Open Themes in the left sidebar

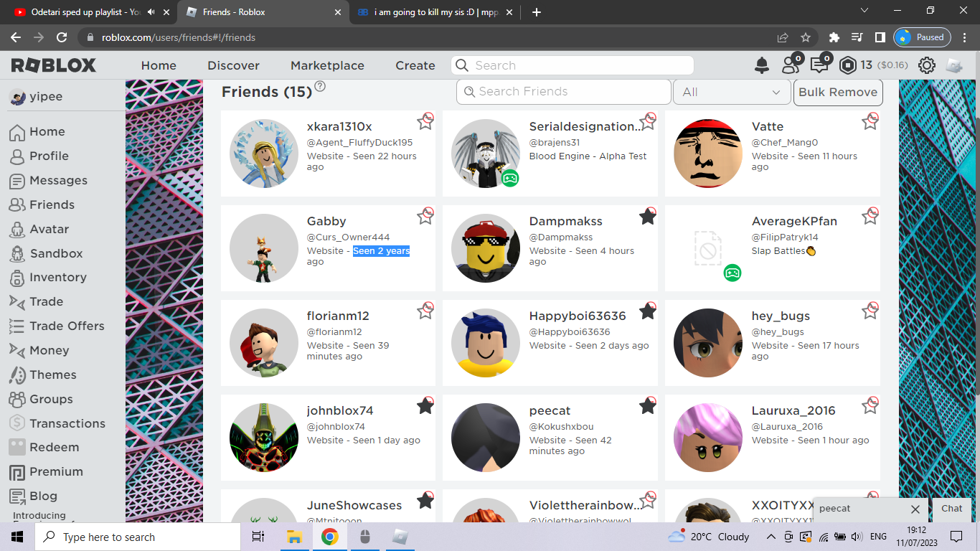click(52, 375)
